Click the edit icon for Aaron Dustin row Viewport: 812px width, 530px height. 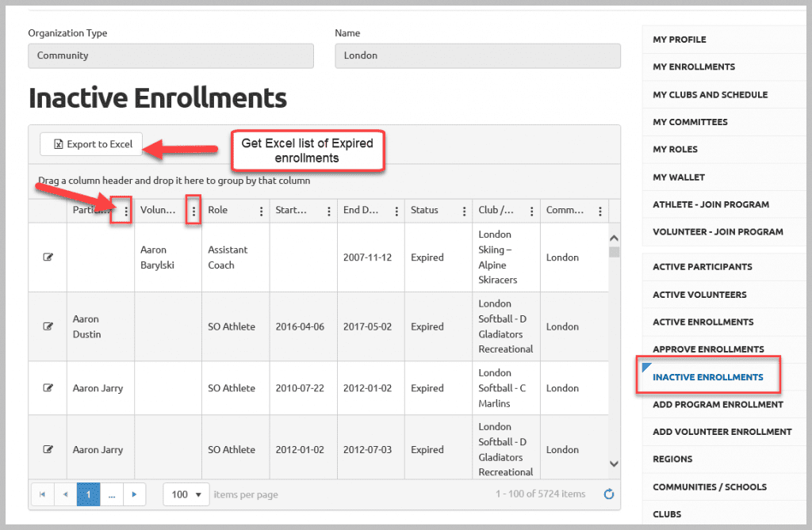48,326
